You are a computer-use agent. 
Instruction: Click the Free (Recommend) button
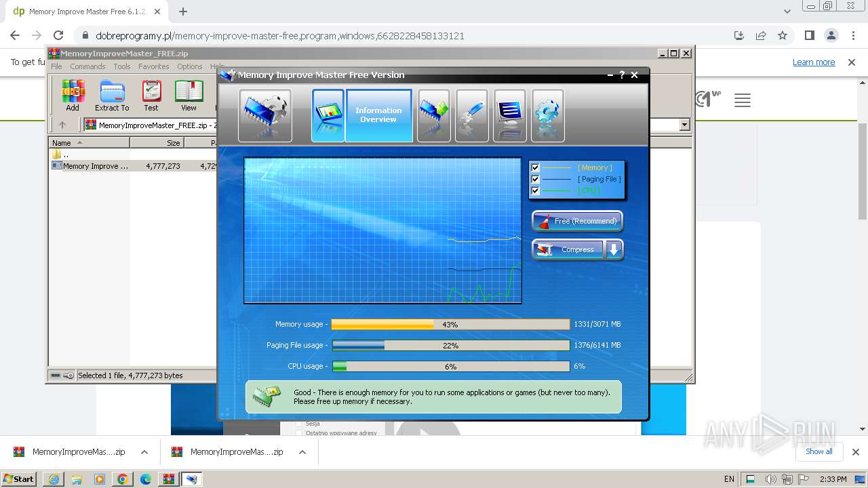577,221
